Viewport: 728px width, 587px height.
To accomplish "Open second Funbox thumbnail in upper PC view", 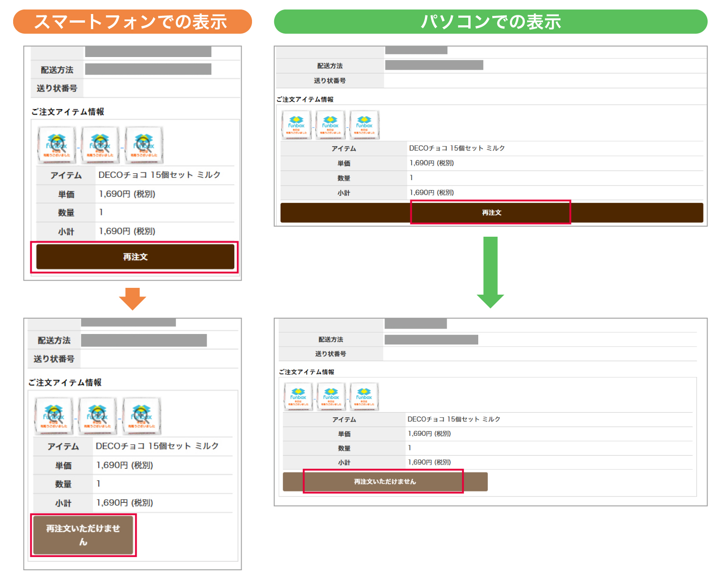I will pyautogui.click(x=330, y=125).
